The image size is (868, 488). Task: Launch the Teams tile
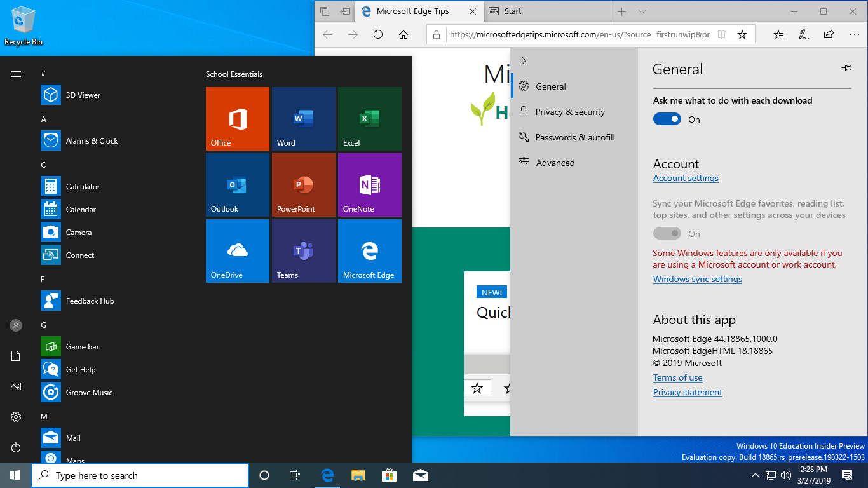pyautogui.click(x=304, y=251)
